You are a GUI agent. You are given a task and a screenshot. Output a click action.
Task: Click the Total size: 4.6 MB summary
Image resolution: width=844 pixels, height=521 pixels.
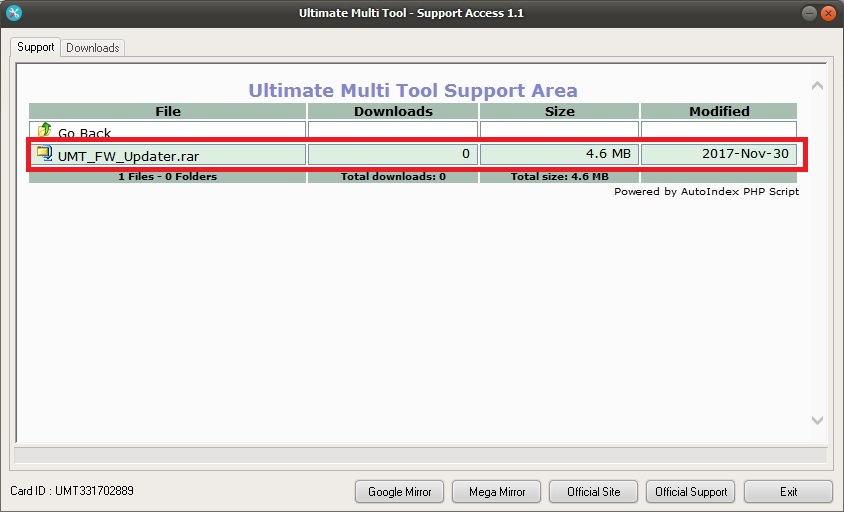tap(559, 177)
